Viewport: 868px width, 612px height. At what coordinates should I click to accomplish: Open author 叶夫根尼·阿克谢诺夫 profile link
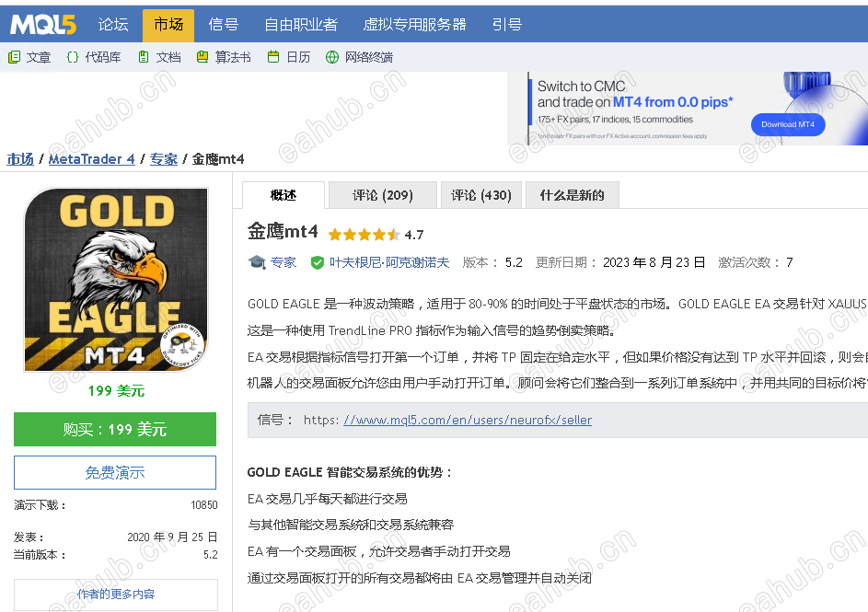tap(389, 262)
